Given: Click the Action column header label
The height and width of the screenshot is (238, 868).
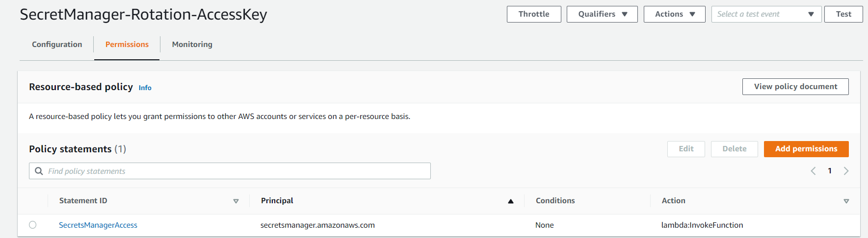Looking at the screenshot, I should pos(674,201).
